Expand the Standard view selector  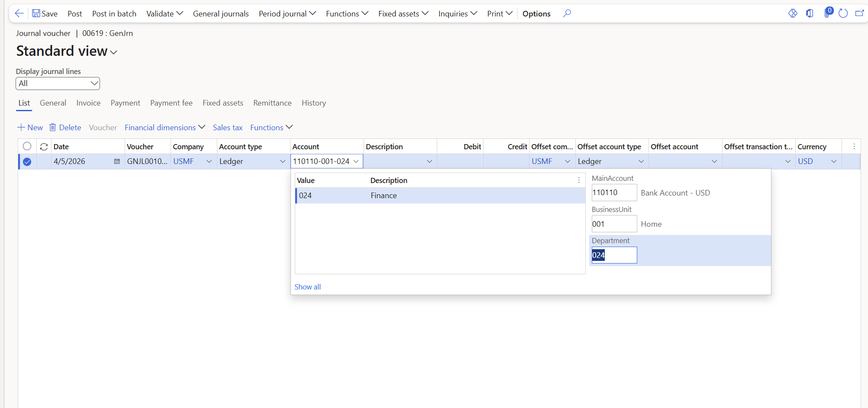113,52
